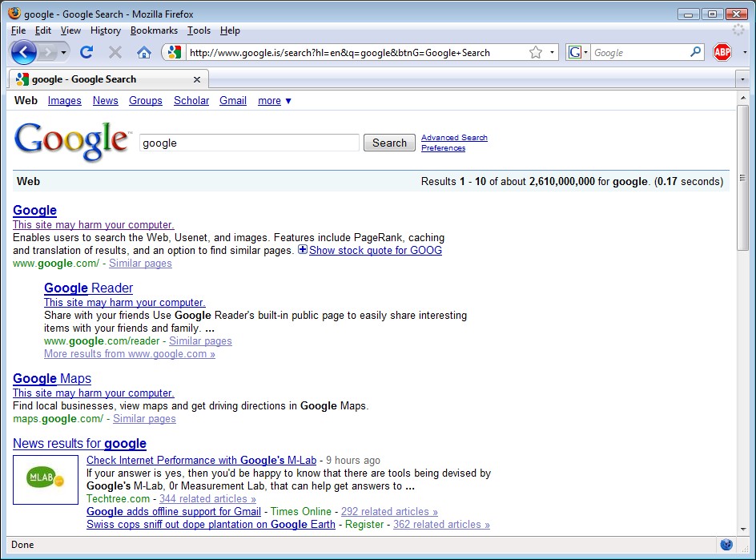The image size is (756, 560).
Task: Click Similar pages for www.google.com/reader
Action: (200, 341)
